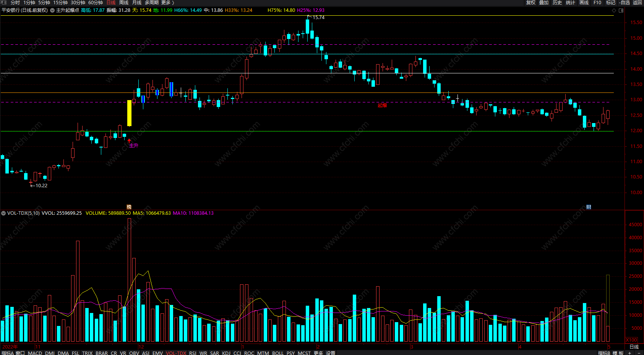Open the VOL-TDX indicator settings circle icon
Screen dimensions: 644x355
pyautogui.click(x=3, y=213)
